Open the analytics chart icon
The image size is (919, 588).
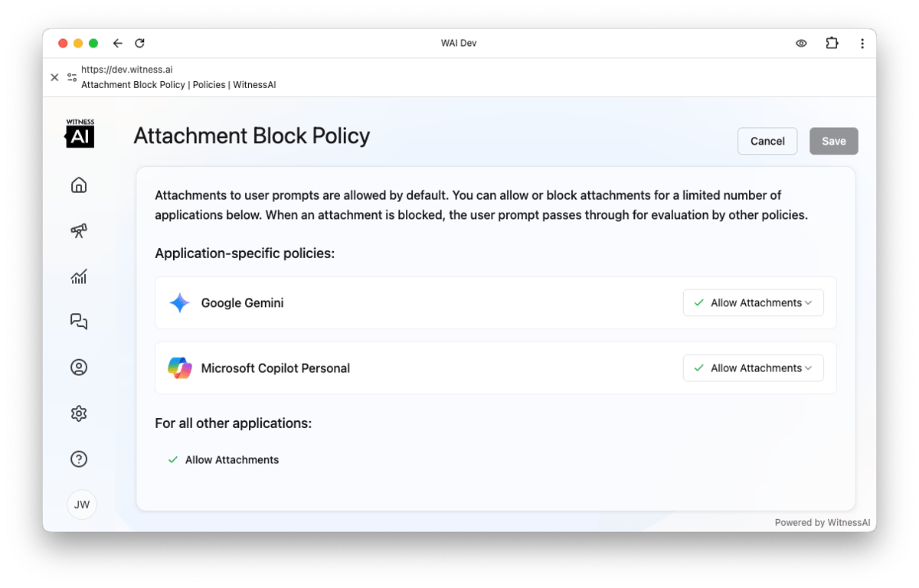click(79, 276)
